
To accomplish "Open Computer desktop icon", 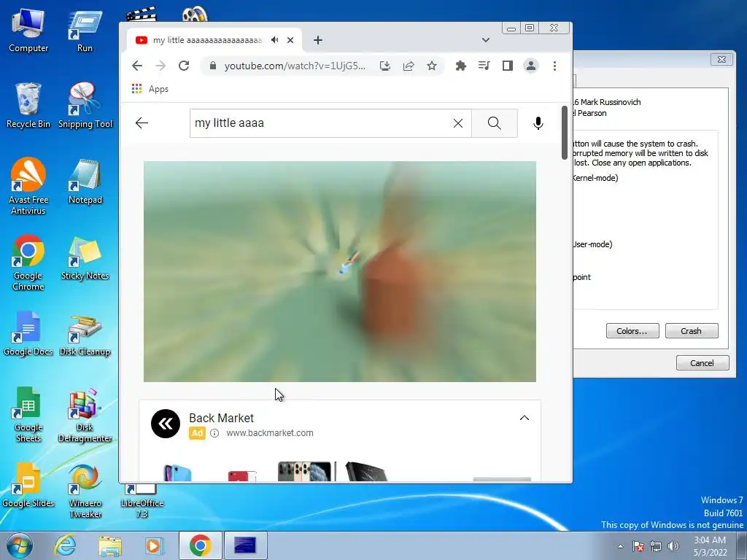I will pos(28,30).
